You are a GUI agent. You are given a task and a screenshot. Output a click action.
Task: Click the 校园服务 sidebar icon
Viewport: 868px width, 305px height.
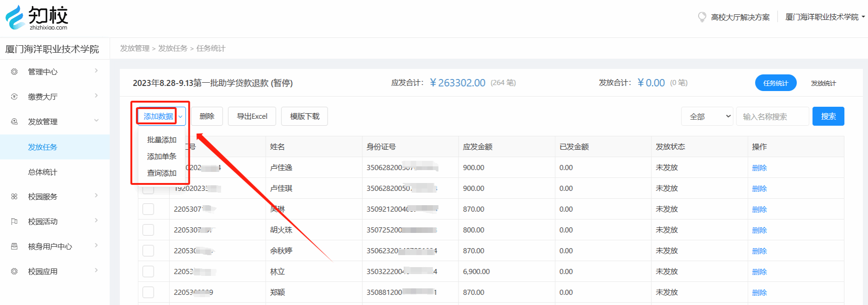pyautogui.click(x=14, y=196)
